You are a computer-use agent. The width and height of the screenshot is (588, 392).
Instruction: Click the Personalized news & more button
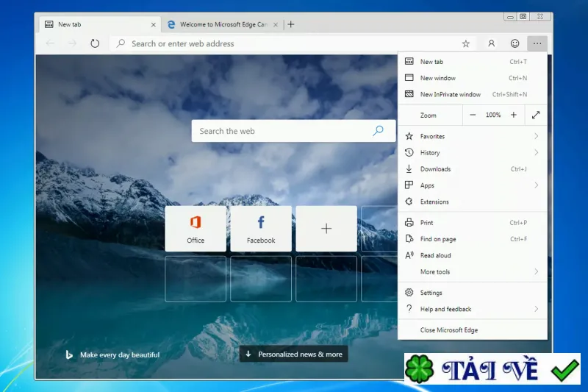tap(293, 354)
